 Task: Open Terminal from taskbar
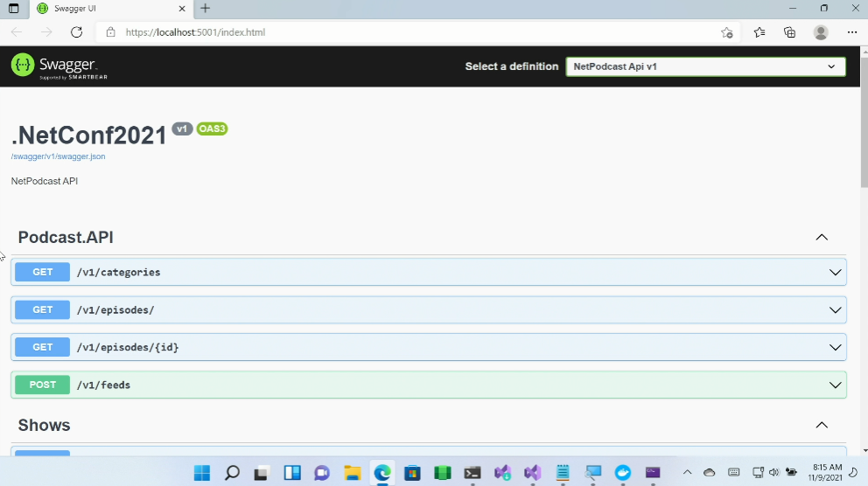472,473
